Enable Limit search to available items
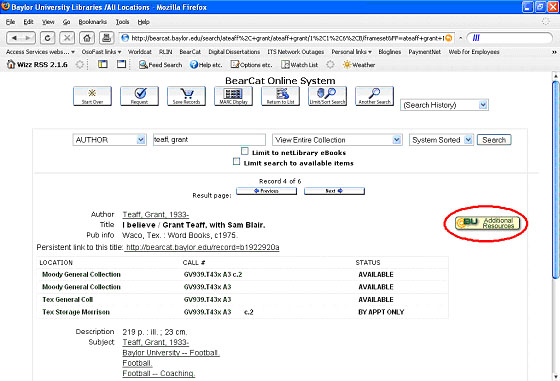Viewport: 560px width, 381px height. tap(236, 162)
